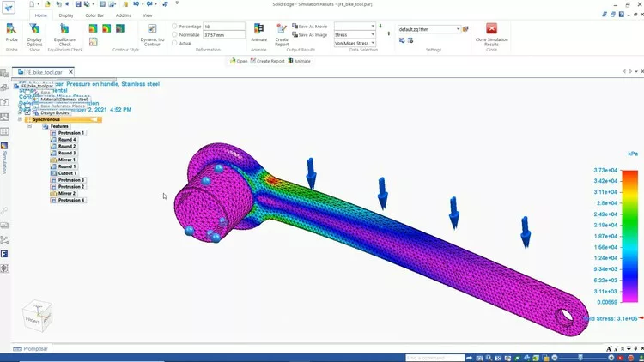644x362 pixels.
Task: Adjust the zoom slider in status bar
Action: [x=580, y=358]
